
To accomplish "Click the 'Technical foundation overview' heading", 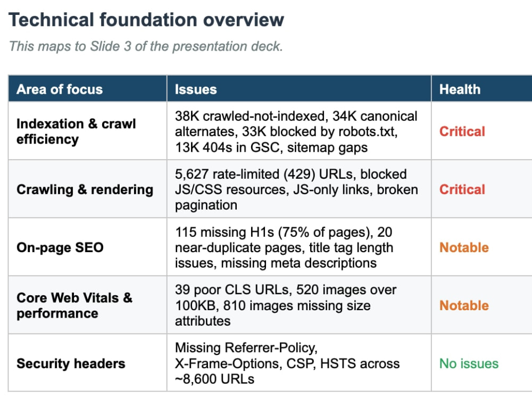I will pos(146,20).
